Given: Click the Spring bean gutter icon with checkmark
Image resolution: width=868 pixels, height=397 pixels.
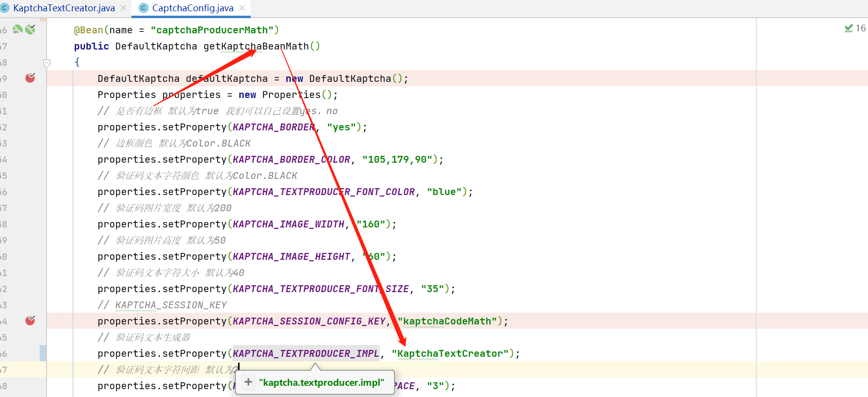Looking at the screenshot, I should point(30,29).
